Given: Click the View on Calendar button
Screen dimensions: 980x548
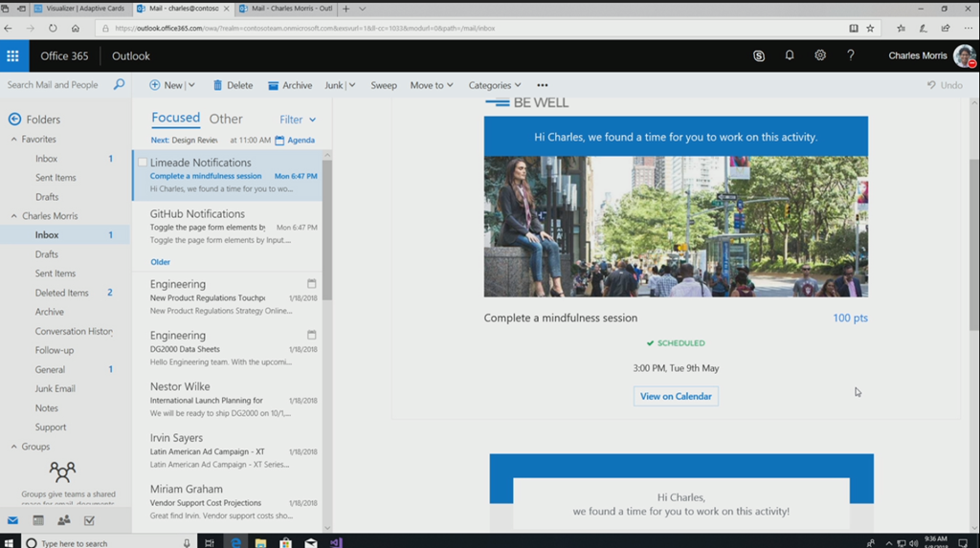Looking at the screenshot, I should tap(676, 396).
